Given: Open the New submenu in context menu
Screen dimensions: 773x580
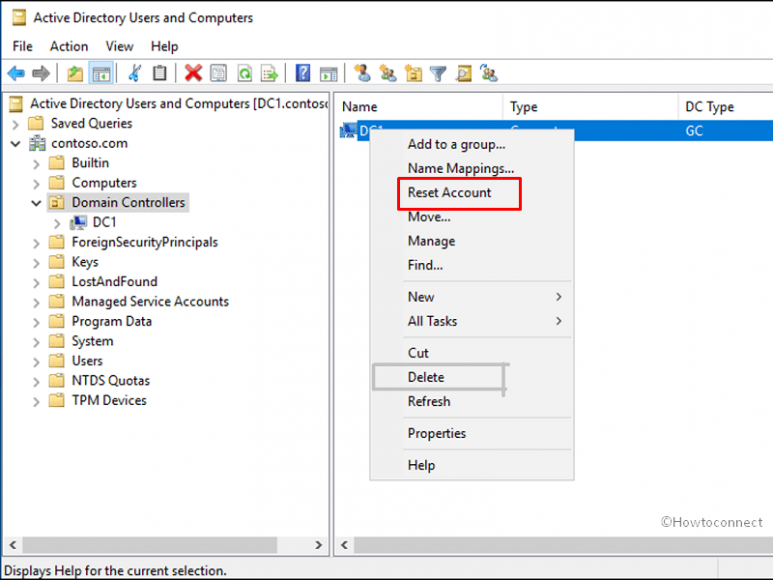Looking at the screenshot, I should tap(472, 297).
